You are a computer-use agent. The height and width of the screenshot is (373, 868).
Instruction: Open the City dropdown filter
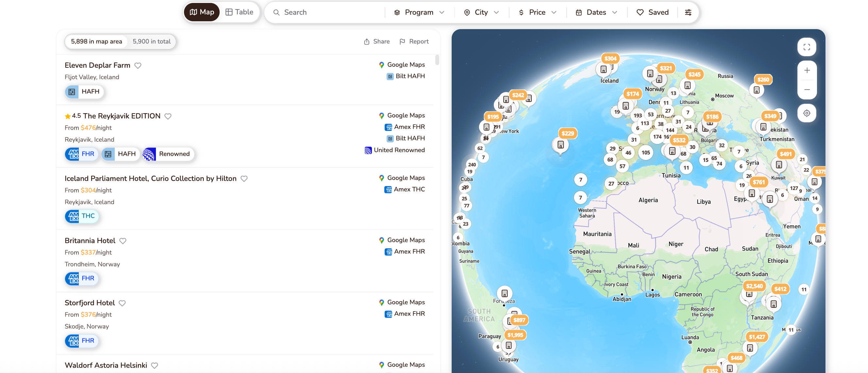coord(481,12)
